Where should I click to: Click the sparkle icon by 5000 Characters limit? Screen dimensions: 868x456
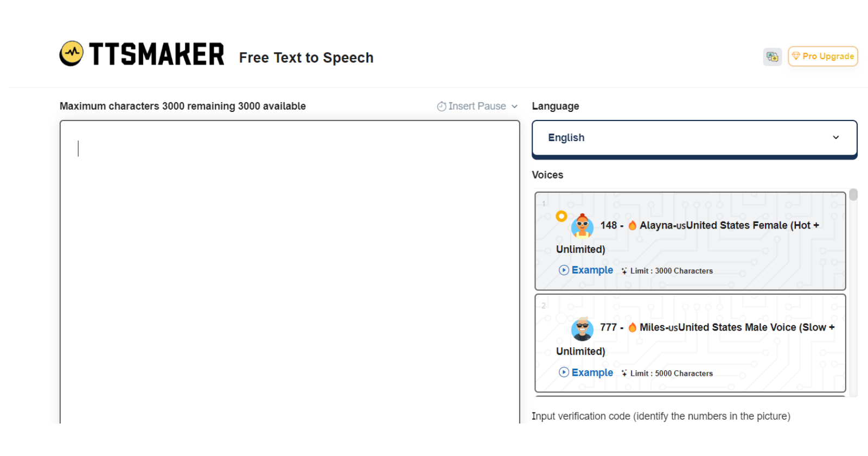tap(624, 373)
